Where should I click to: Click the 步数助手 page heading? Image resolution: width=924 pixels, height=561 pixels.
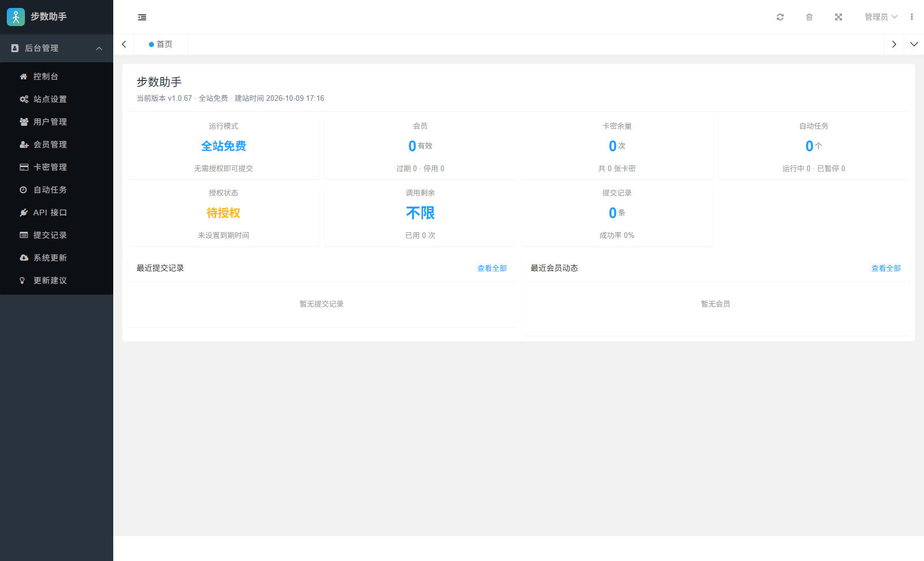159,82
